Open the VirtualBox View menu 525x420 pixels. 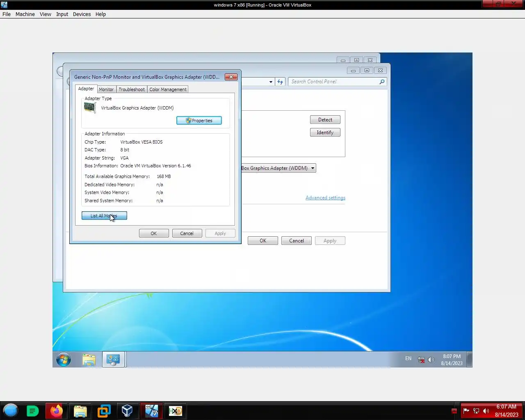click(45, 14)
